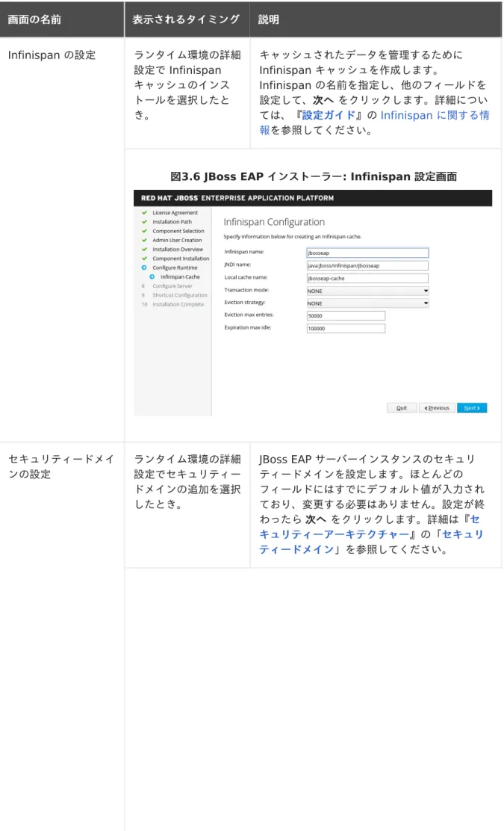The height and width of the screenshot is (831, 504).
Task: Click the Previous button in installer
Action: point(437,408)
